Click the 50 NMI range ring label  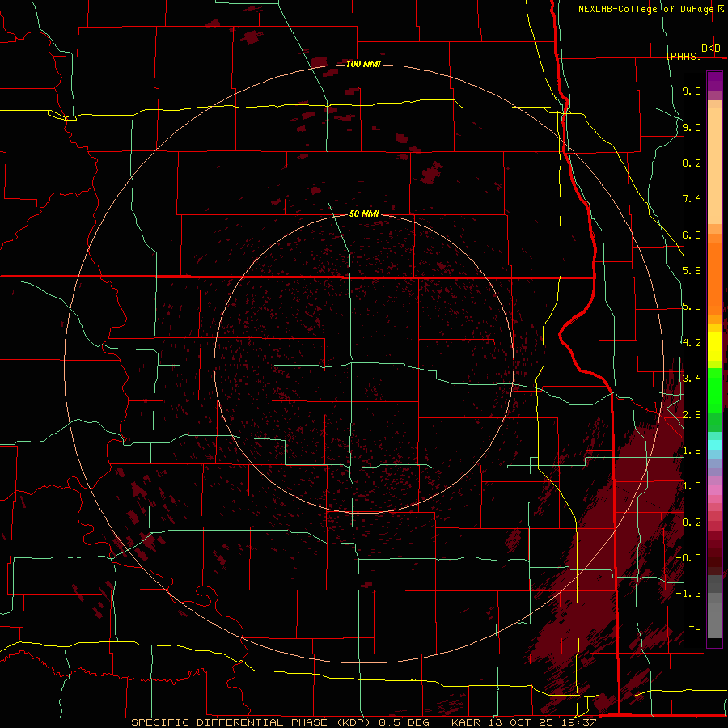pyautogui.click(x=364, y=214)
